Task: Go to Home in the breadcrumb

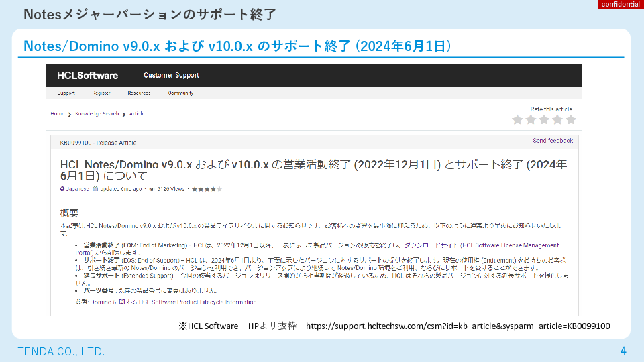Action: point(58,114)
